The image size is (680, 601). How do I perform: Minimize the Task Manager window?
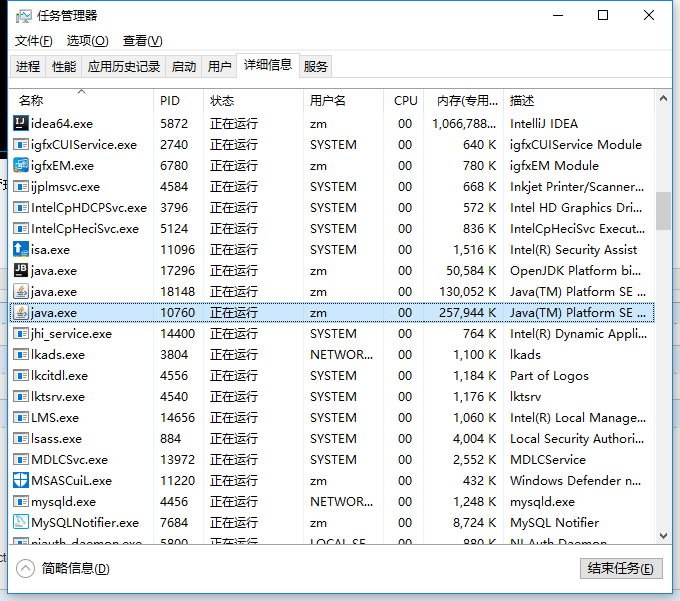click(x=558, y=16)
